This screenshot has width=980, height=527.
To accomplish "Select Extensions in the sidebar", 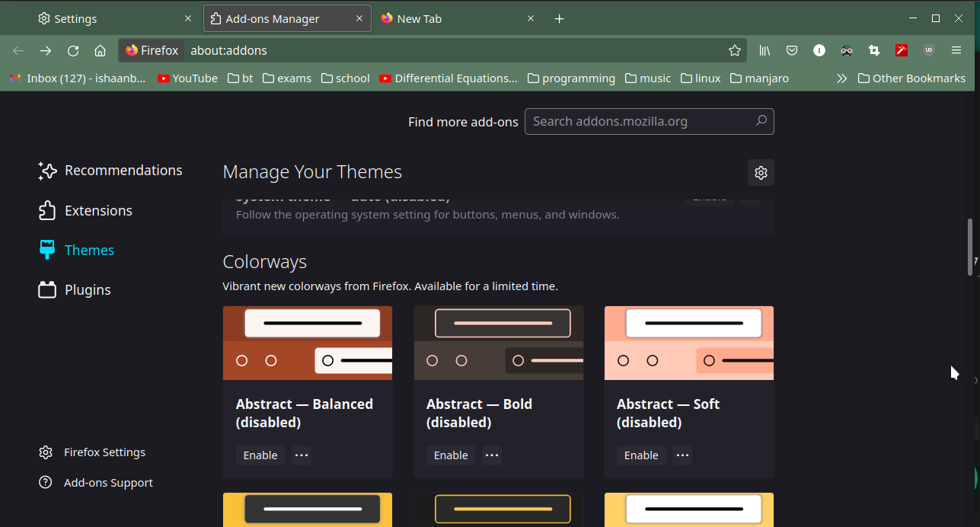I will tap(97, 211).
